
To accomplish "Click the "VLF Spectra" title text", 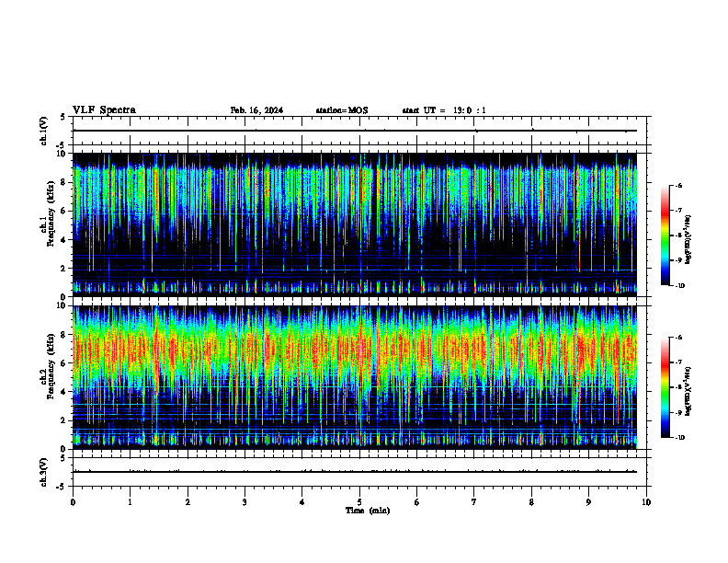I will (104, 110).
